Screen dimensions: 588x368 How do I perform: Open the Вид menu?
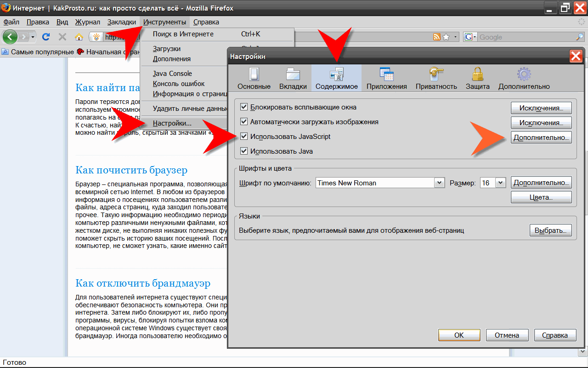coord(62,22)
